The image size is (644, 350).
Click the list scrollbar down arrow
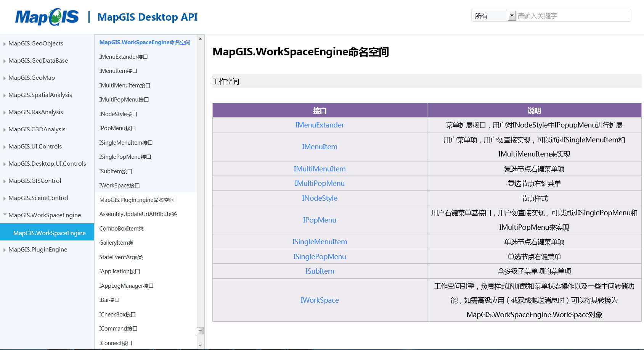click(201, 345)
